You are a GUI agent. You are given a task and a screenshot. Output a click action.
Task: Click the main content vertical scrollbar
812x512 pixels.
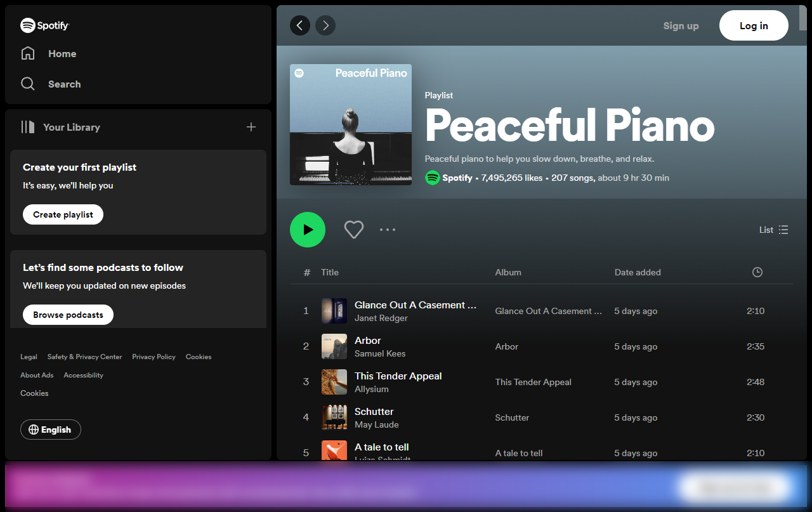coord(803,18)
